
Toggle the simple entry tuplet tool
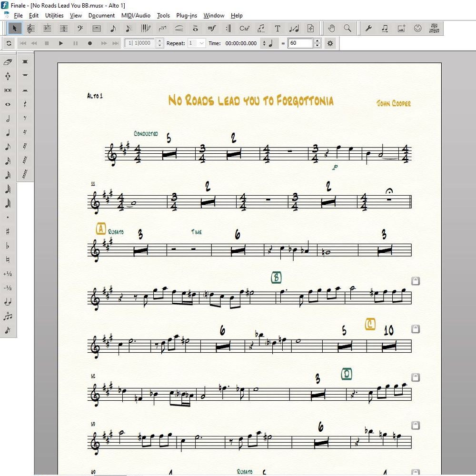pyautogui.click(x=8, y=317)
